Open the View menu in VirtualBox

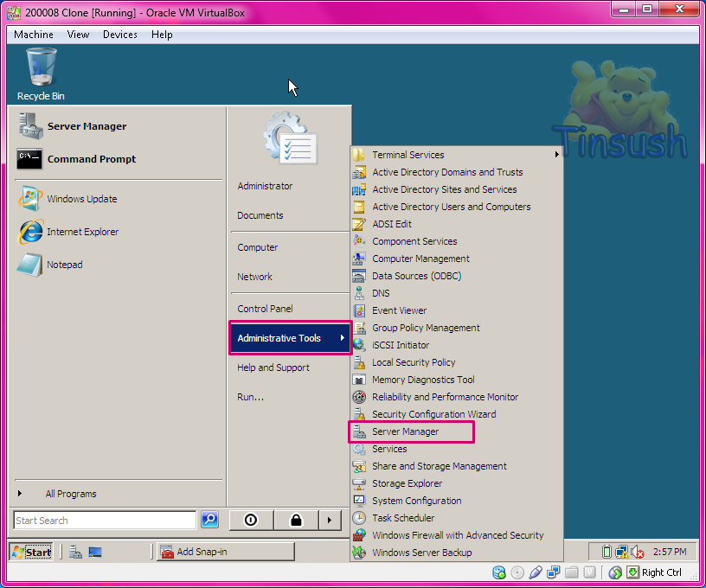78,35
